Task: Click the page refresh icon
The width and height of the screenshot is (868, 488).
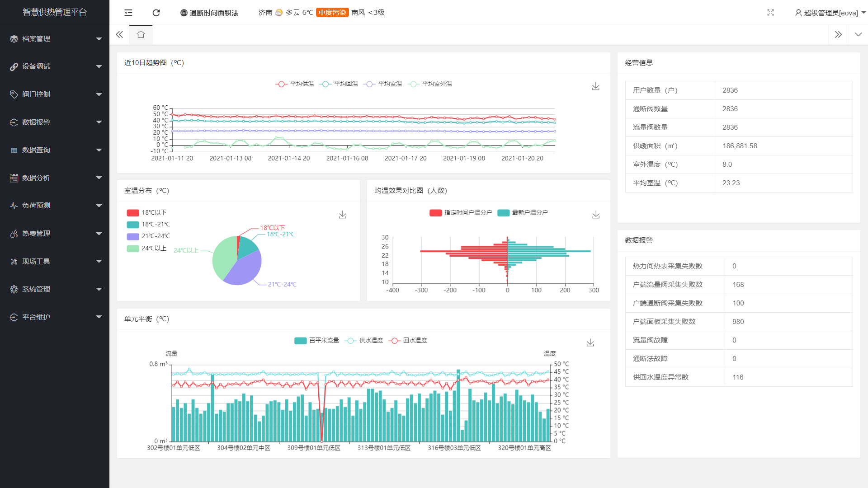Action: click(156, 13)
